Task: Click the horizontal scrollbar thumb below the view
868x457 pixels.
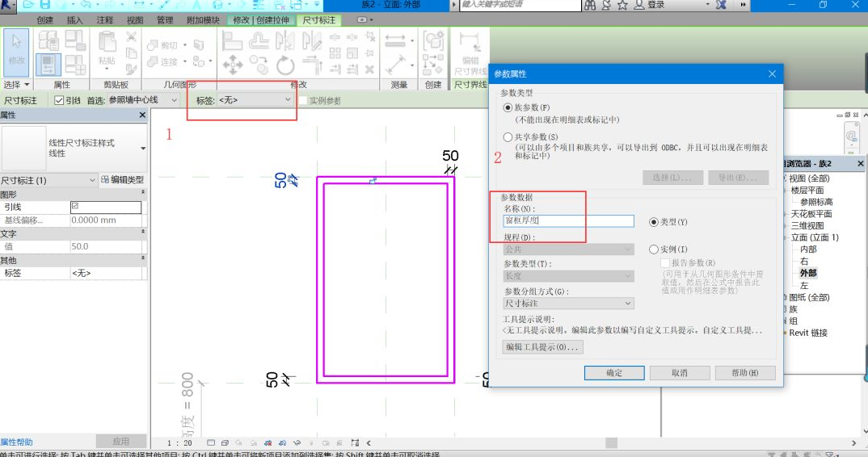Action: (x=611, y=442)
